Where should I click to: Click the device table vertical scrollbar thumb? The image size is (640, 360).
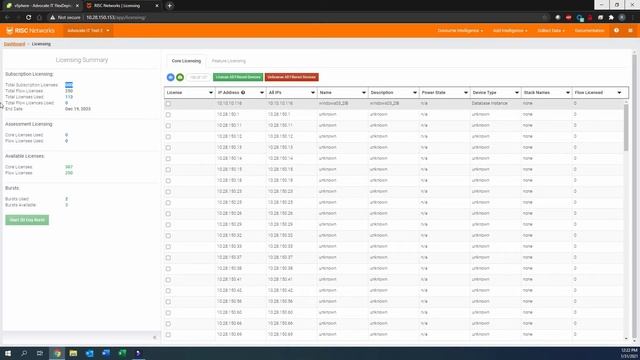[x=626, y=127]
